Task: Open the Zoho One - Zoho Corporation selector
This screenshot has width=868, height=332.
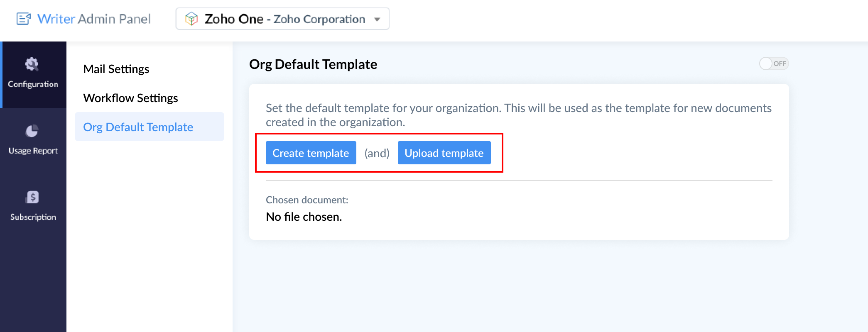Action: coord(282,19)
